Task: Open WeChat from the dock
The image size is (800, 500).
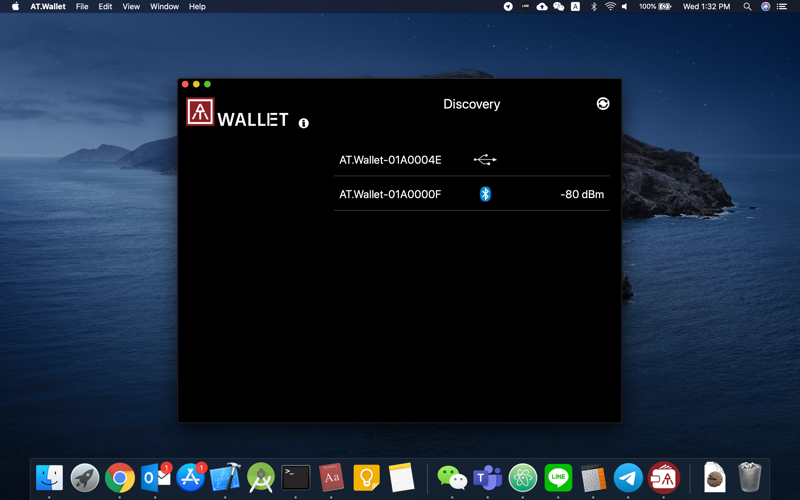Action: click(x=452, y=477)
